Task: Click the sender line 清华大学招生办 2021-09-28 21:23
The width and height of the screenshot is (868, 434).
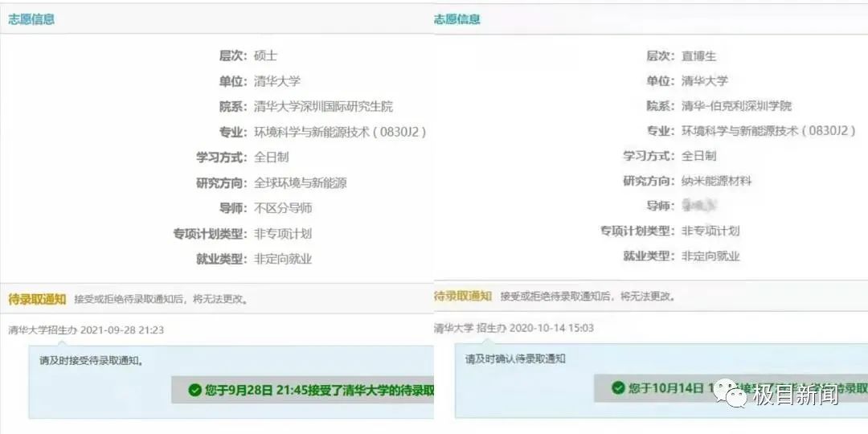Action: pos(86,330)
